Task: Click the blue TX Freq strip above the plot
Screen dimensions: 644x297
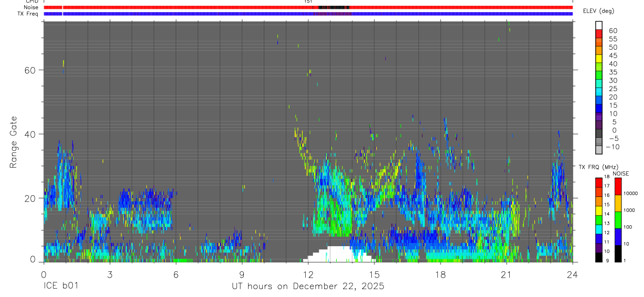Action: [308, 14]
